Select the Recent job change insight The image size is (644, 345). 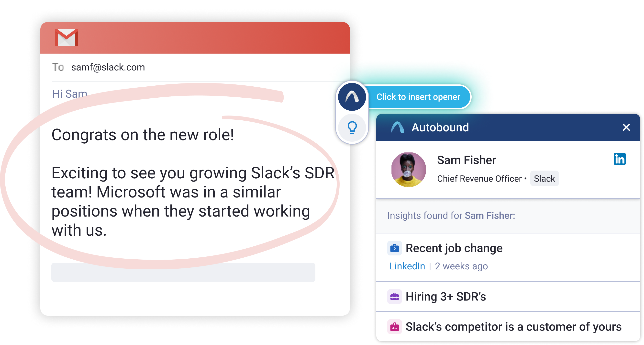pos(454,248)
